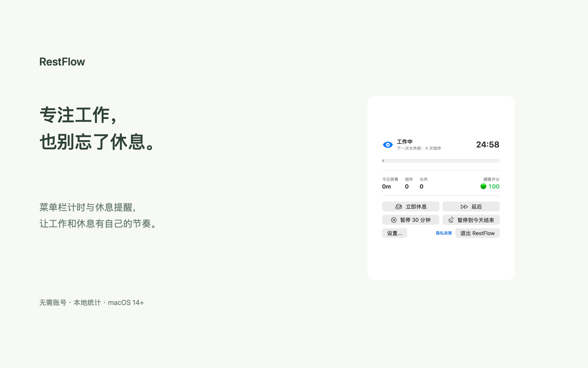The height and width of the screenshot is (368, 588).
Task: Click the 今日屏幕 0m statistic
Action: pos(390,183)
